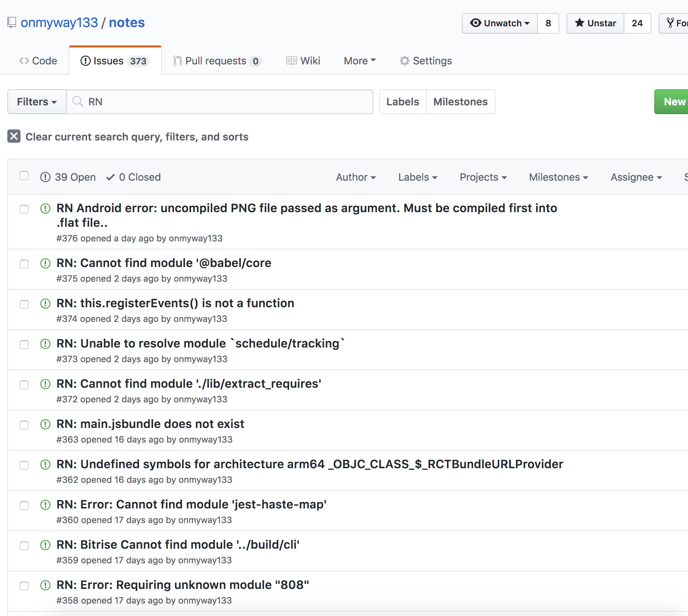Click into the issue search field
The height and width of the screenshot is (616, 688).
[220, 102]
